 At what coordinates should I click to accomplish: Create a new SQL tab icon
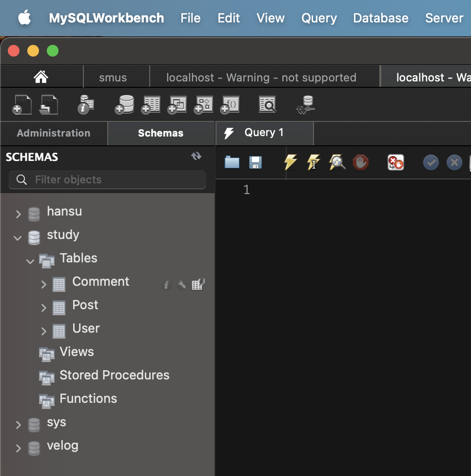coord(22,105)
